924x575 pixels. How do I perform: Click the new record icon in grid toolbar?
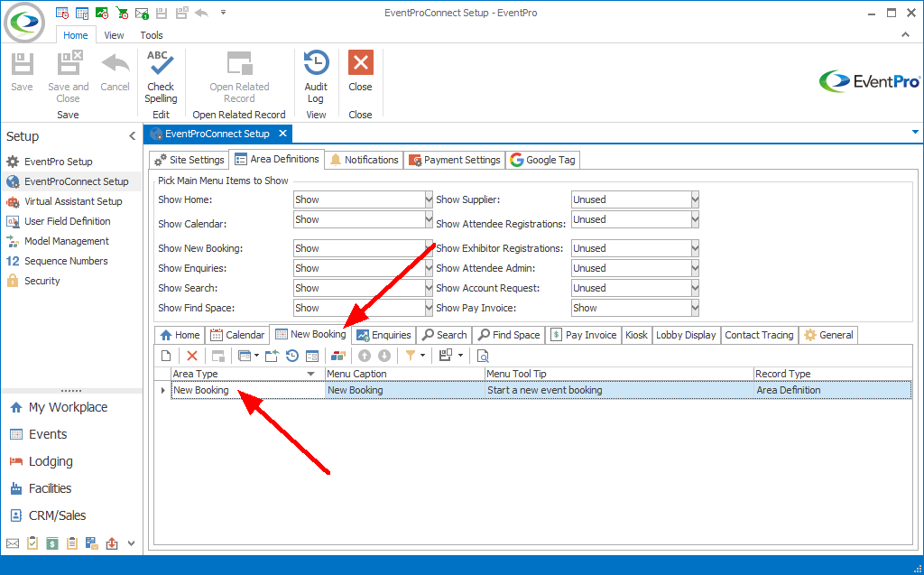click(166, 356)
